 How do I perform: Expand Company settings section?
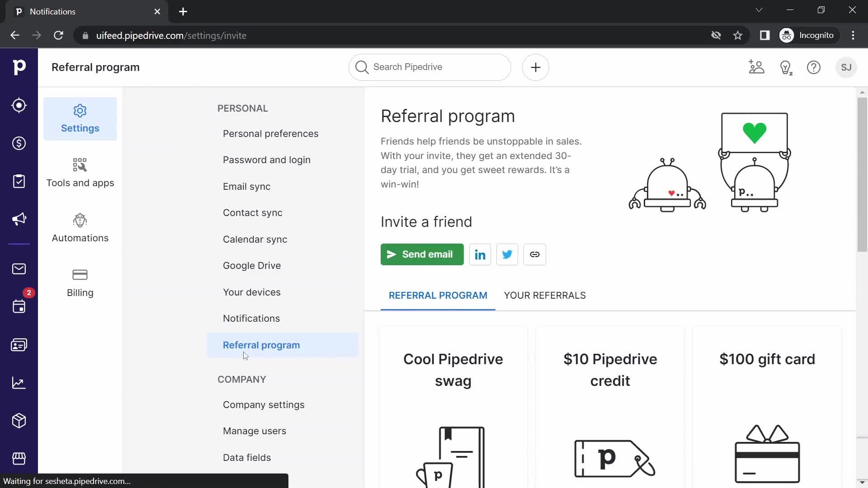click(x=264, y=404)
